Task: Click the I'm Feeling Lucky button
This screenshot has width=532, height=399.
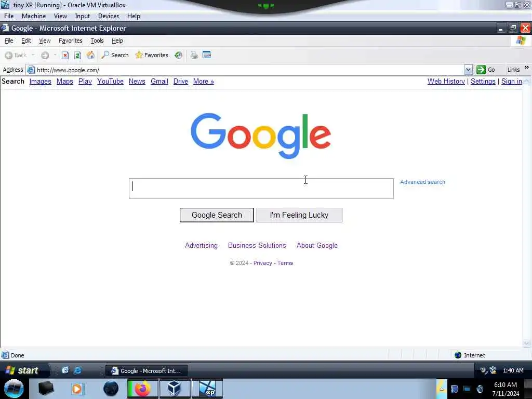Action: pyautogui.click(x=299, y=215)
